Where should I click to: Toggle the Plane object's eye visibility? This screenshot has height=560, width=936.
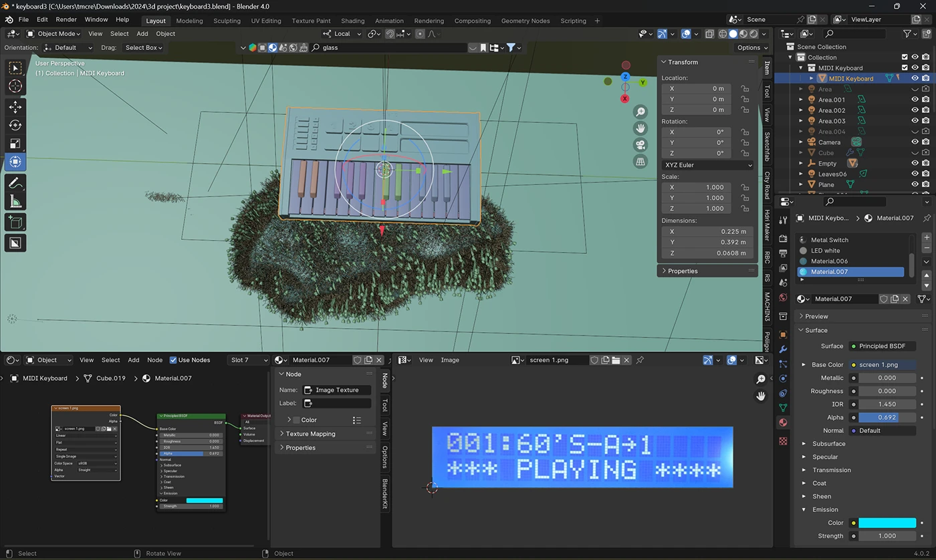coord(915,184)
